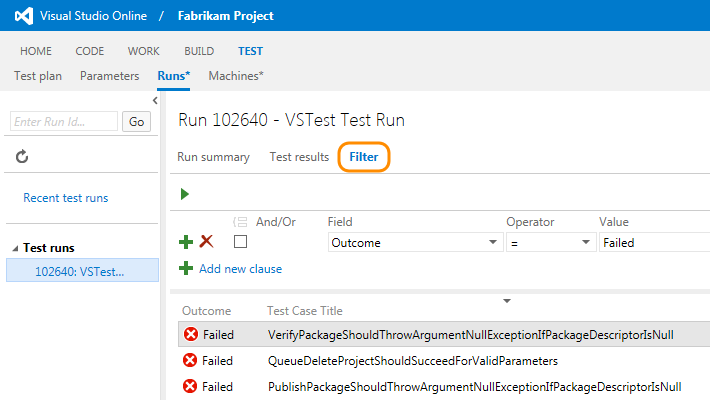Click Visual Studio Online title link

pyautogui.click(x=93, y=16)
